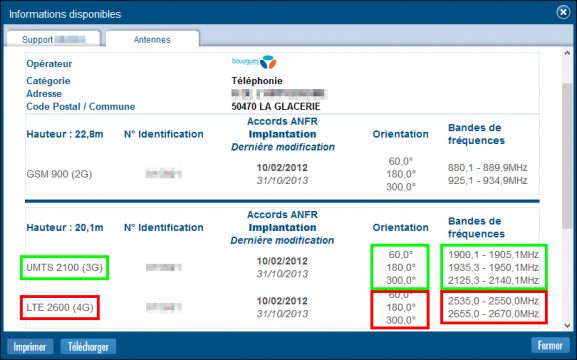Select the Antennes tab
577x360 pixels.
pos(152,39)
